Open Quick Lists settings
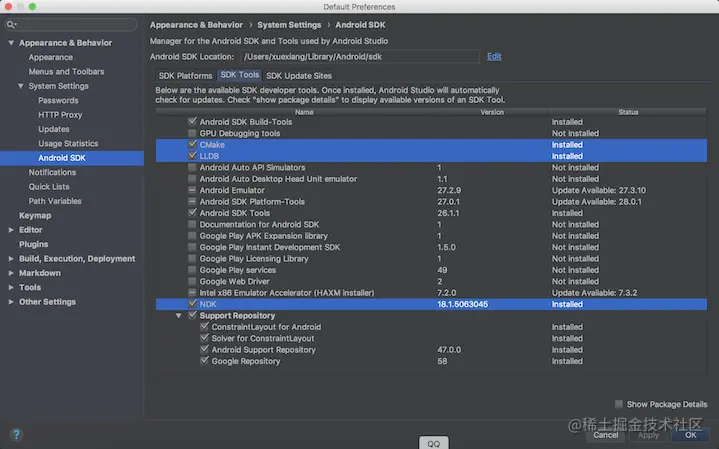719x449 pixels. point(49,187)
